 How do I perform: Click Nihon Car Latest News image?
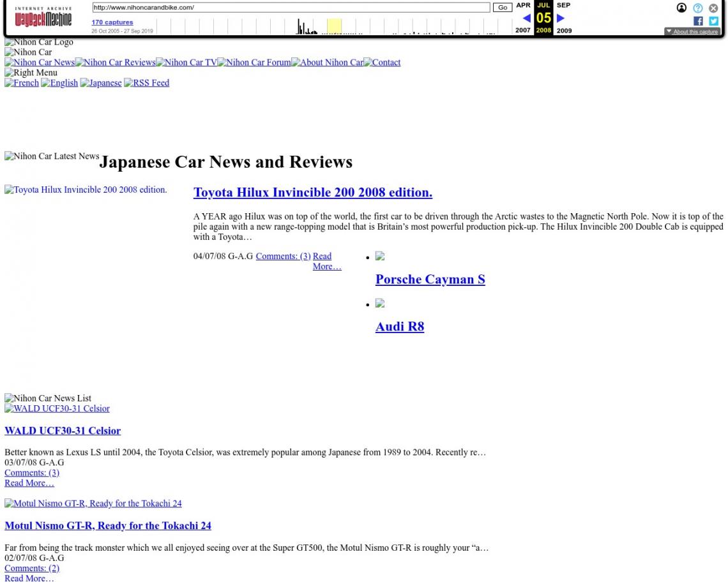[52, 156]
